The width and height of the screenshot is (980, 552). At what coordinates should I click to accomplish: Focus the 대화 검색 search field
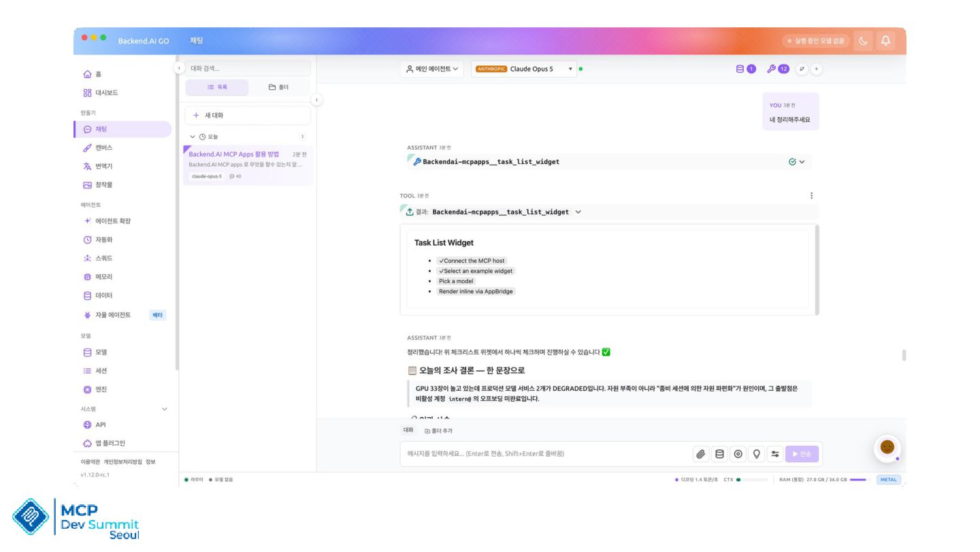click(248, 68)
